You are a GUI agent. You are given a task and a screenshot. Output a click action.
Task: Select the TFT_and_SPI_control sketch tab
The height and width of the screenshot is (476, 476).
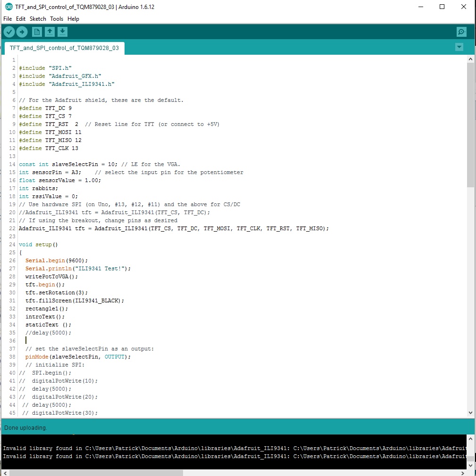point(64,48)
